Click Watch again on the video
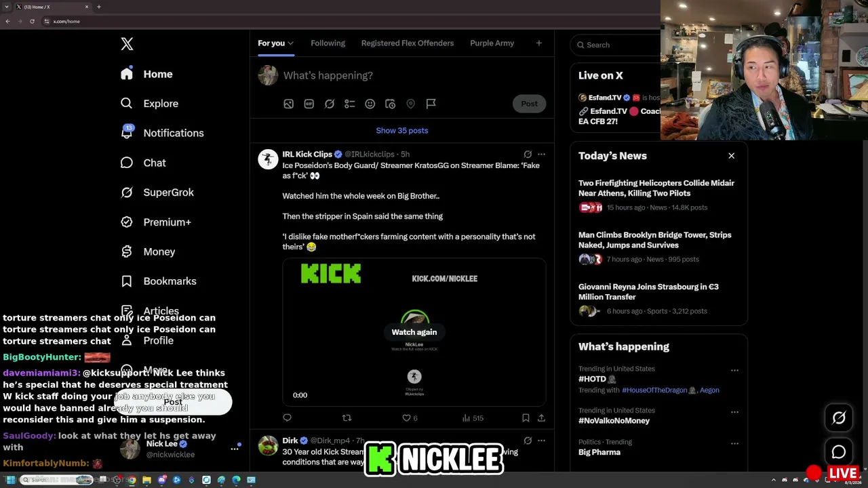 pos(414,332)
